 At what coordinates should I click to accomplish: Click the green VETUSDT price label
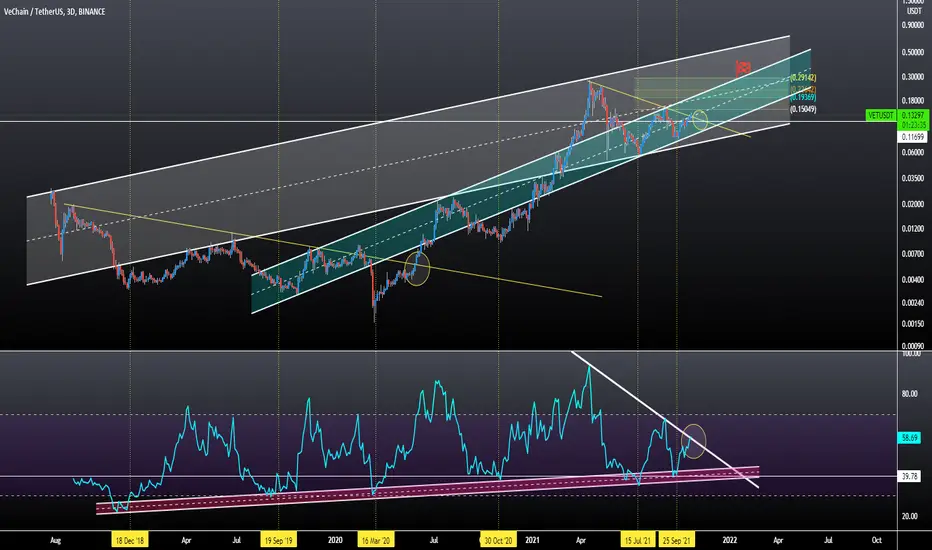pos(881,115)
